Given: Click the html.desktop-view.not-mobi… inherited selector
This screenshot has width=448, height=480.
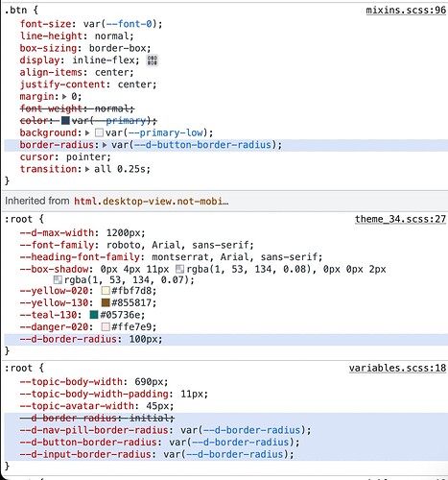Looking at the screenshot, I should point(152,202).
